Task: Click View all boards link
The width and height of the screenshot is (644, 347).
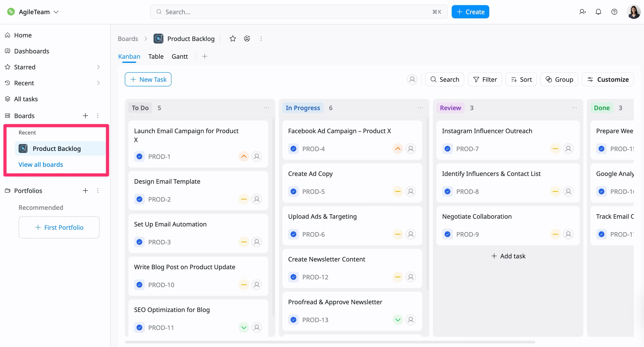Action: pyautogui.click(x=41, y=164)
